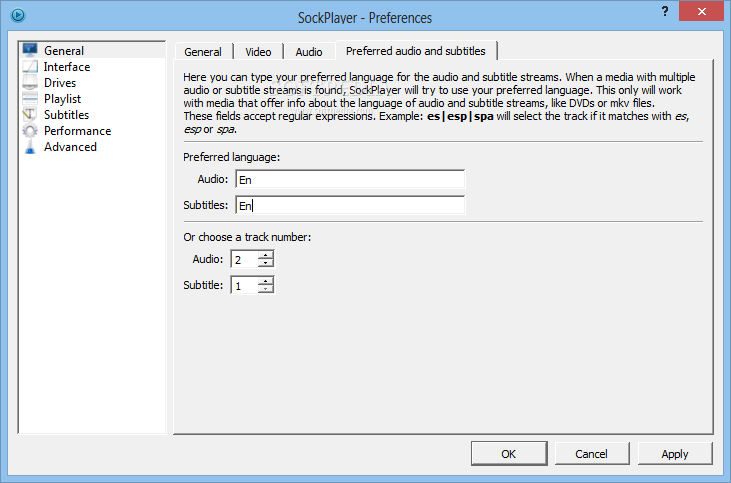Decrease the Subtitle track number
The width and height of the screenshot is (731, 483).
(x=266, y=289)
